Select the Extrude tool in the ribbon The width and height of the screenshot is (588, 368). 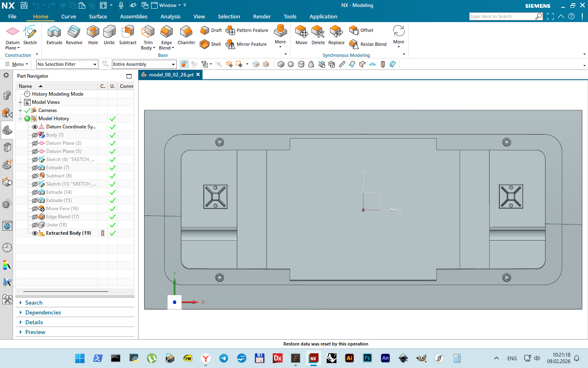coord(54,35)
